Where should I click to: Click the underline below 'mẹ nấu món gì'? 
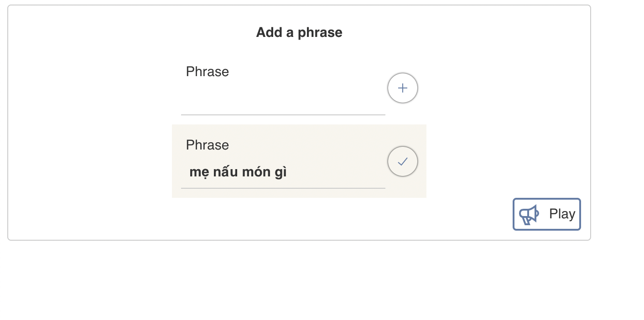[x=283, y=188]
